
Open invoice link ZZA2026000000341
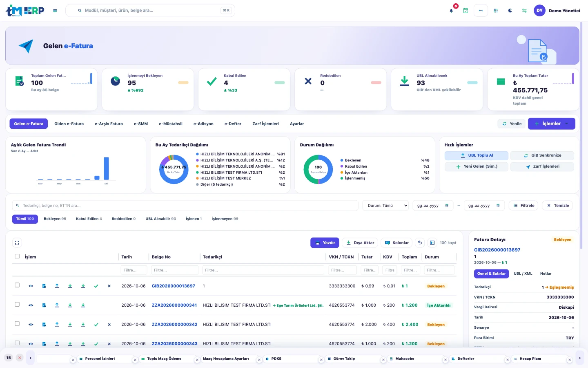click(x=174, y=305)
